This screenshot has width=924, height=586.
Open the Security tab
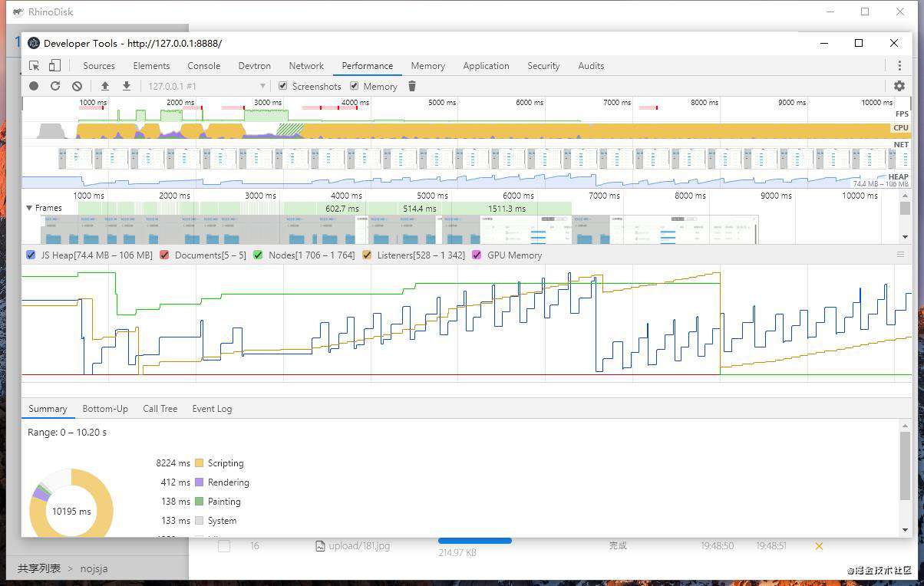pos(543,66)
